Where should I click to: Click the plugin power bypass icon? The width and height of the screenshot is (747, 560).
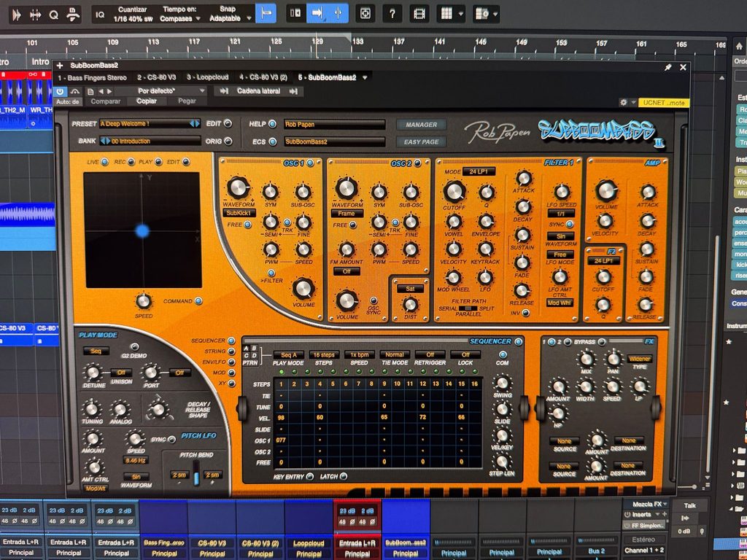click(60, 91)
